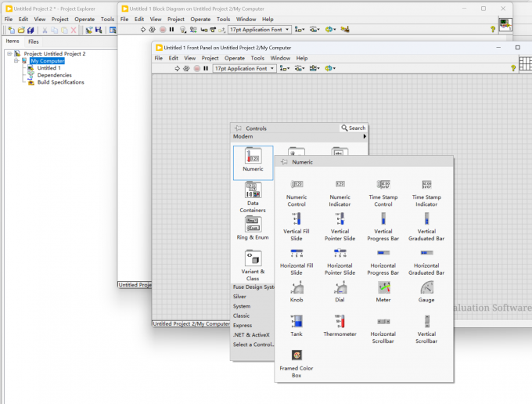This screenshot has width=532, height=404.
Task: Select the Tank control
Action: coord(297,326)
